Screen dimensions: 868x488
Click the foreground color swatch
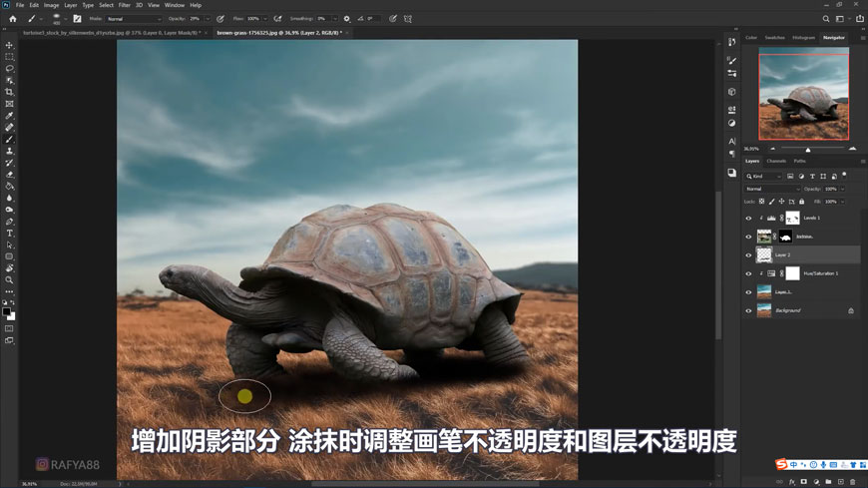click(x=6, y=311)
